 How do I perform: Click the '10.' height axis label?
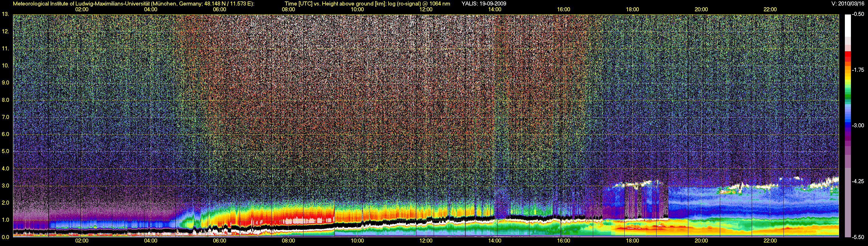(5, 65)
